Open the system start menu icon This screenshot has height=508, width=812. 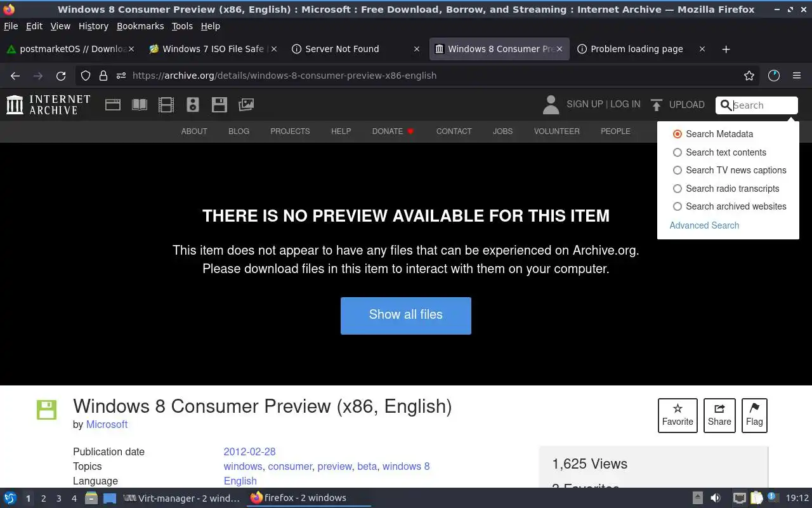click(x=10, y=498)
